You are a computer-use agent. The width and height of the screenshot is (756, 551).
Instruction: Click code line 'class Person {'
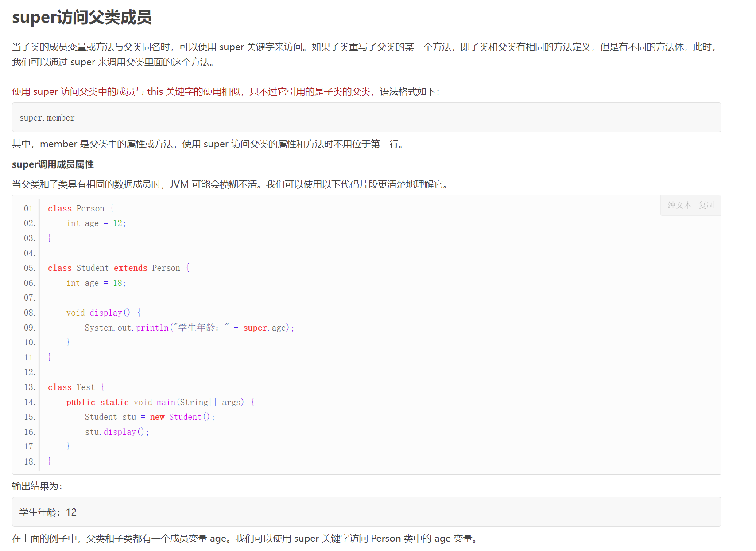click(81, 208)
